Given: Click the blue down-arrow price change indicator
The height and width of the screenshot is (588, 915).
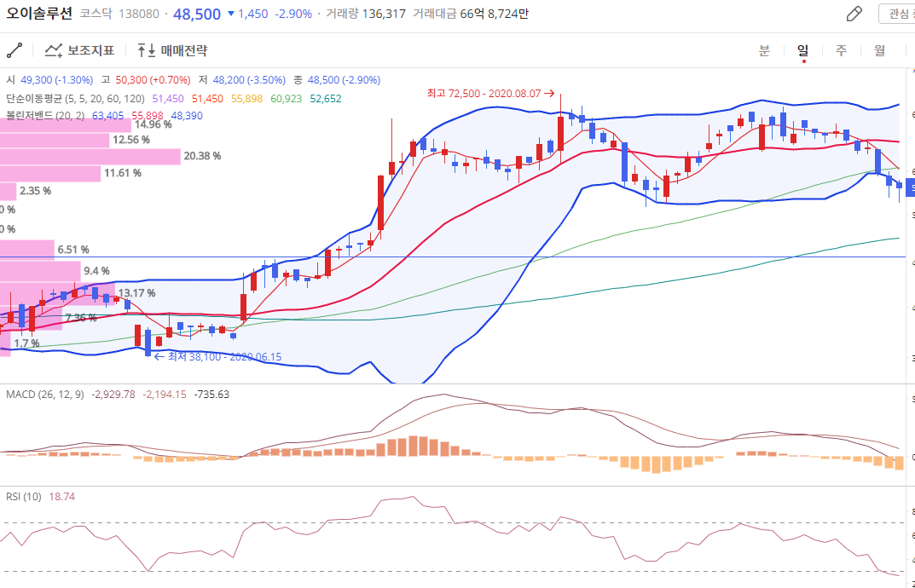Looking at the screenshot, I should (231, 14).
